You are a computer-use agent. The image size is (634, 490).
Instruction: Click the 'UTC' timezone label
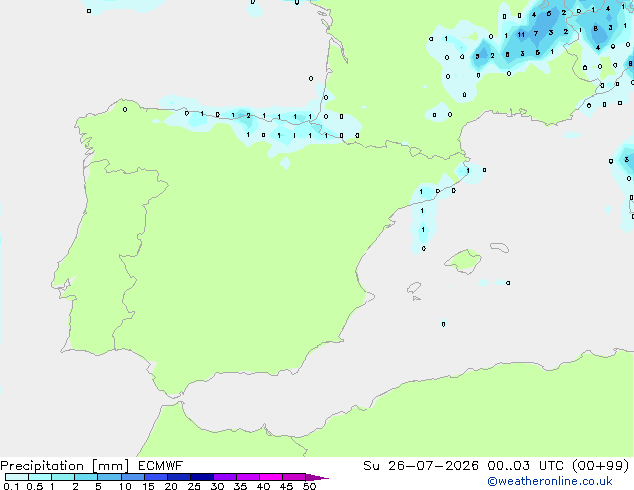pyautogui.click(x=551, y=466)
